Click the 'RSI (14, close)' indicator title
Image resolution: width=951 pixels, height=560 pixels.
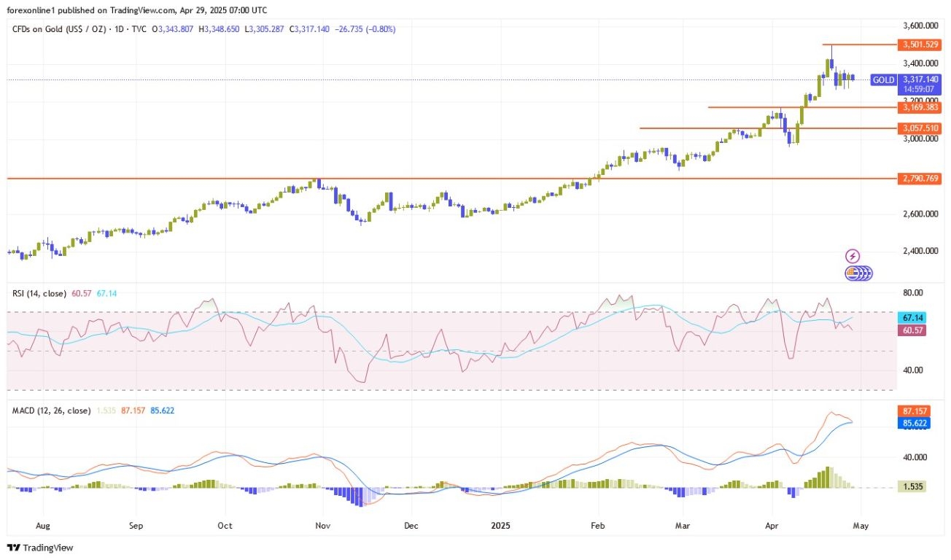click(x=39, y=293)
